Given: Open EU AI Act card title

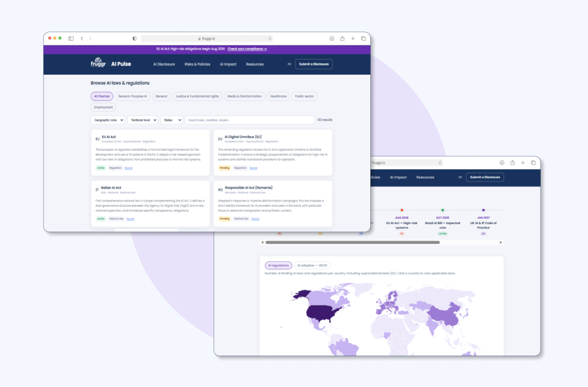Looking at the screenshot, I should [x=109, y=137].
